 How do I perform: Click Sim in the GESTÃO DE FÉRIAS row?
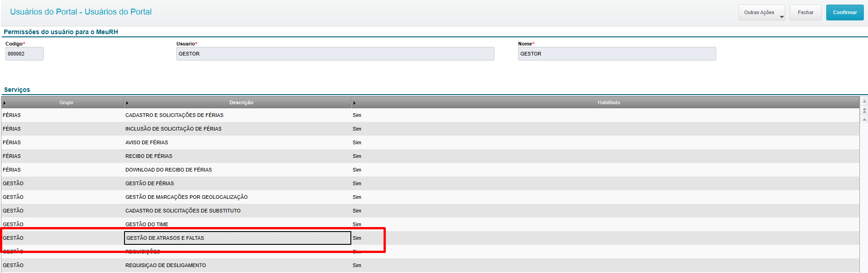coord(357,183)
